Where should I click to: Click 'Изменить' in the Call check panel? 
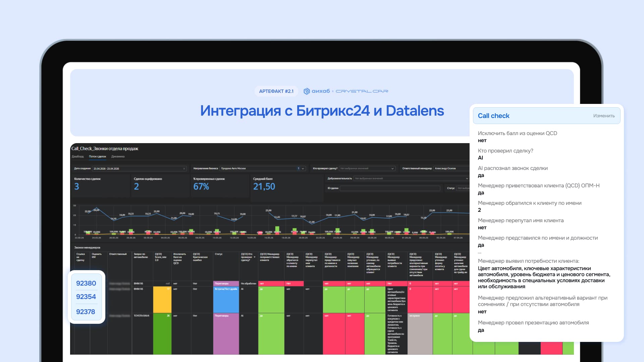point(604,116)
